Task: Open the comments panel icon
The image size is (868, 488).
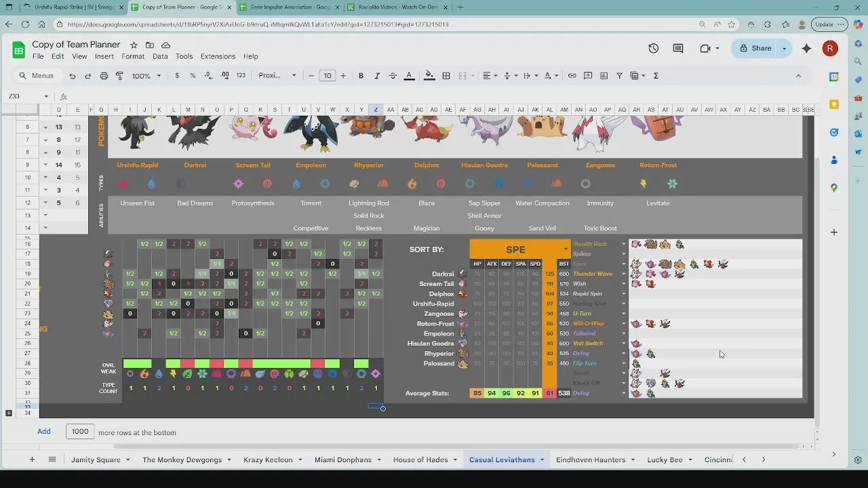Action: click(x=678, y=48)
